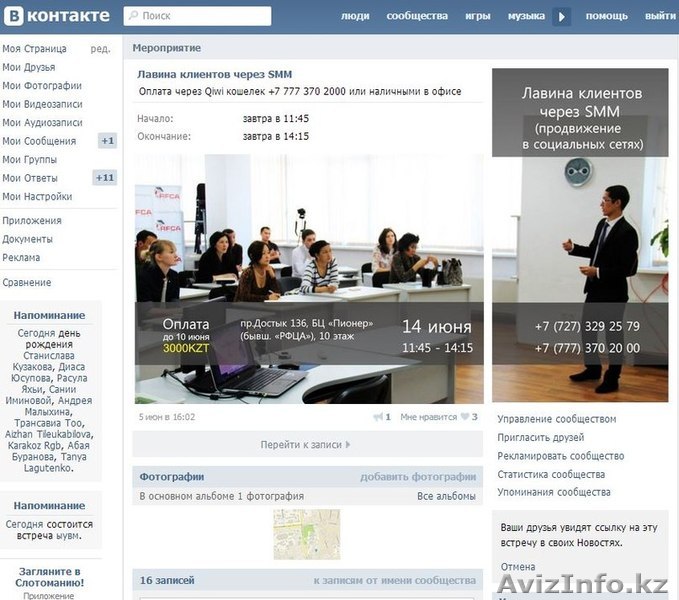The image size is (679, 600).
Task: Click event title Лавина клиентов через SMM
Action: pos(215,74)
